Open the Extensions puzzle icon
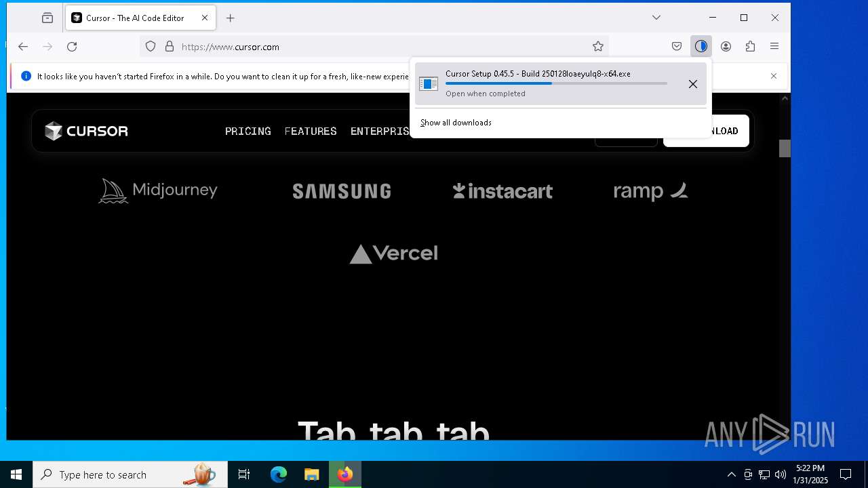This screenshot has width=868, height=488. point(750,47)
